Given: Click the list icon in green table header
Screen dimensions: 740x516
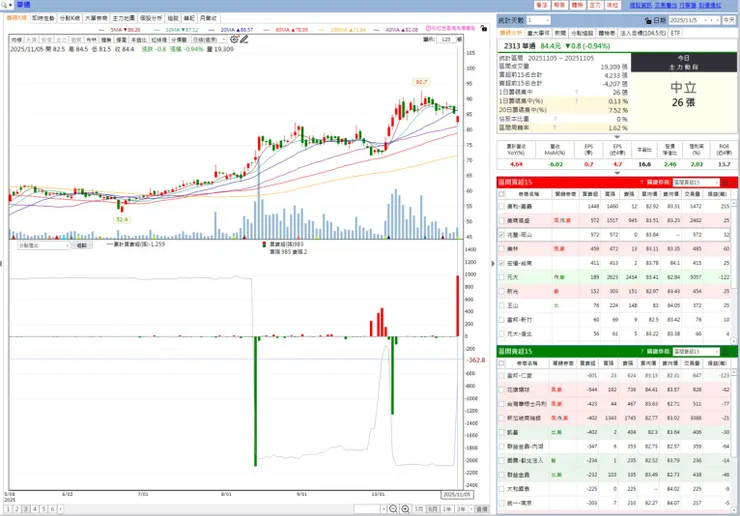Looking at the screenshot, I should click(x=726, y=352).
